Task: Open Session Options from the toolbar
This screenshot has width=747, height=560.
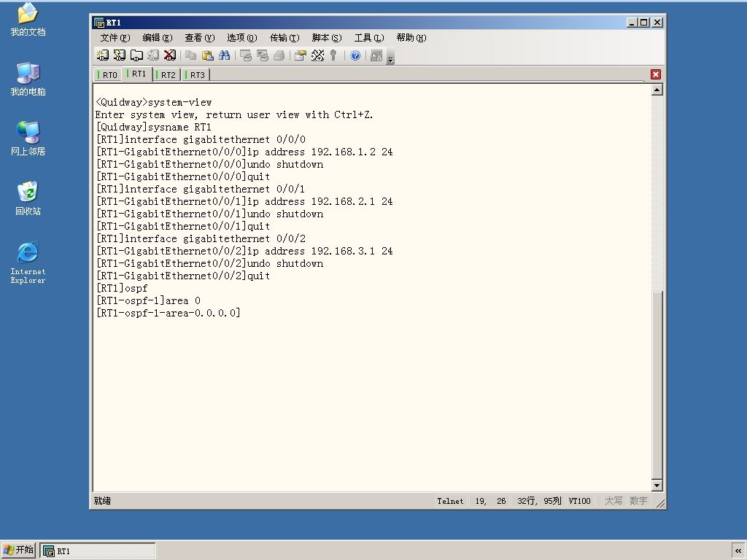Action: [x=300, y=55]
